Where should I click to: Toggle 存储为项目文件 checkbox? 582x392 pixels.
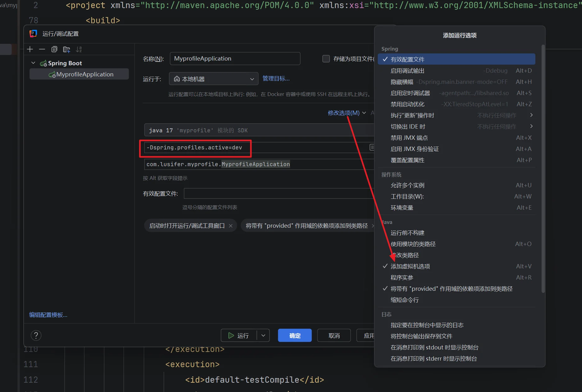click(x=326, y=59)
